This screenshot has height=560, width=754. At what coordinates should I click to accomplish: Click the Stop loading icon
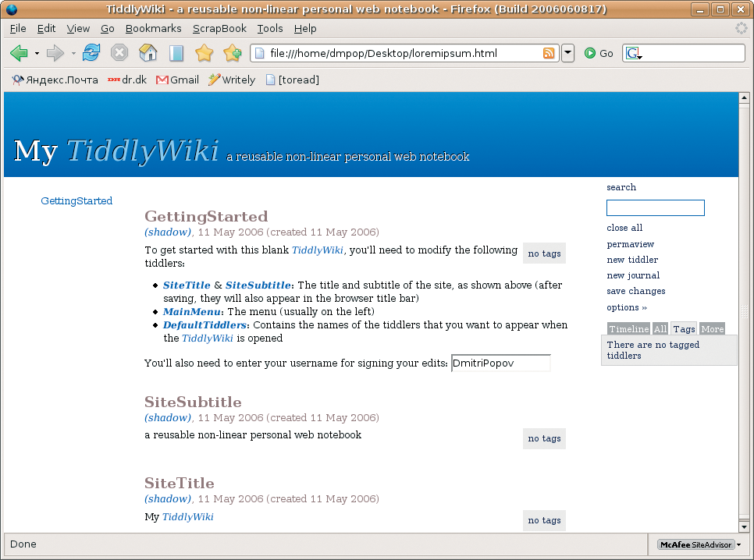119,53
